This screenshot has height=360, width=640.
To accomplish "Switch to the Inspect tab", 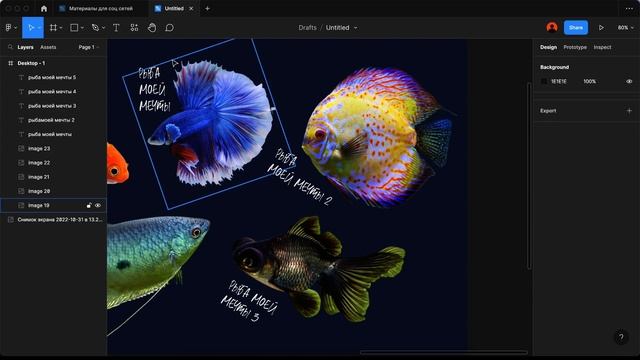I will [602, 47].
